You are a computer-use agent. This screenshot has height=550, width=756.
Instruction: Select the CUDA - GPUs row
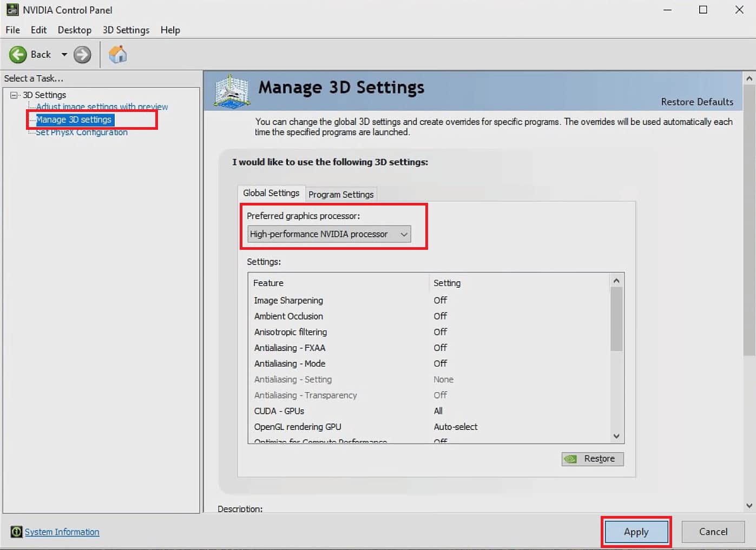coord(430,411)
